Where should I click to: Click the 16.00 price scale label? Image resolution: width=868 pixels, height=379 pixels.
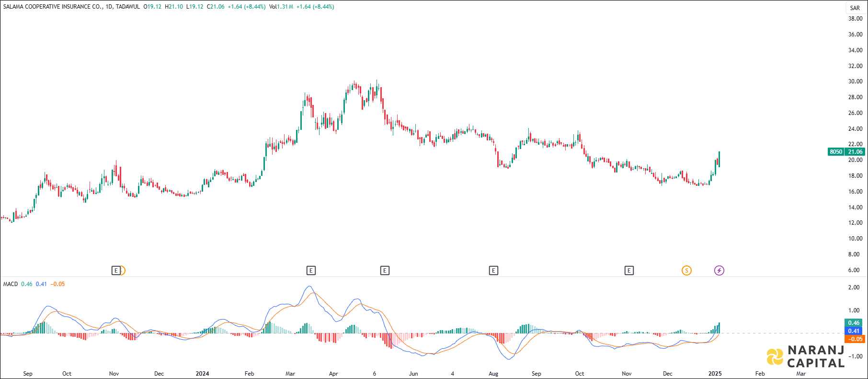(x=855, y=192)
